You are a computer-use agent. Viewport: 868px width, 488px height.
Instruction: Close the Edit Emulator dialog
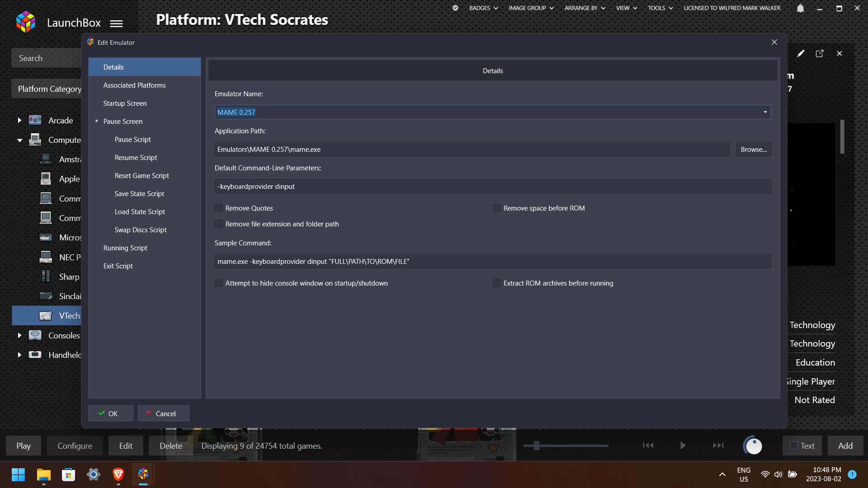click(x=774, y=42)
